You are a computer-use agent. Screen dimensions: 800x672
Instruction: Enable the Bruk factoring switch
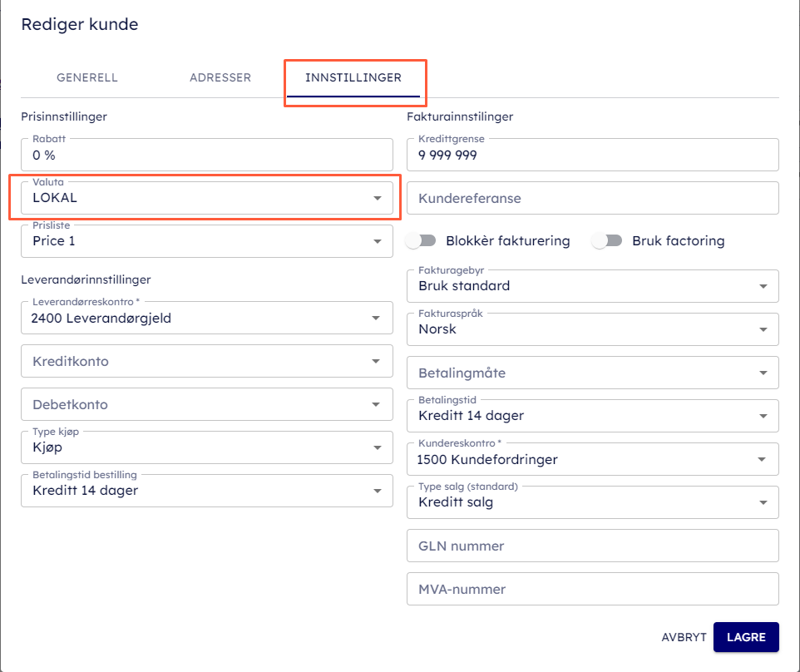(x=608, y=241)
